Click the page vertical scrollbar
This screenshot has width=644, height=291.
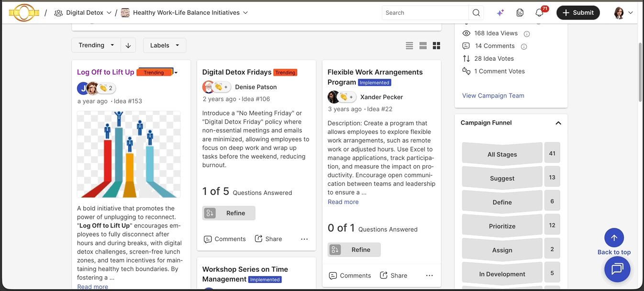[x=641, y=72]
